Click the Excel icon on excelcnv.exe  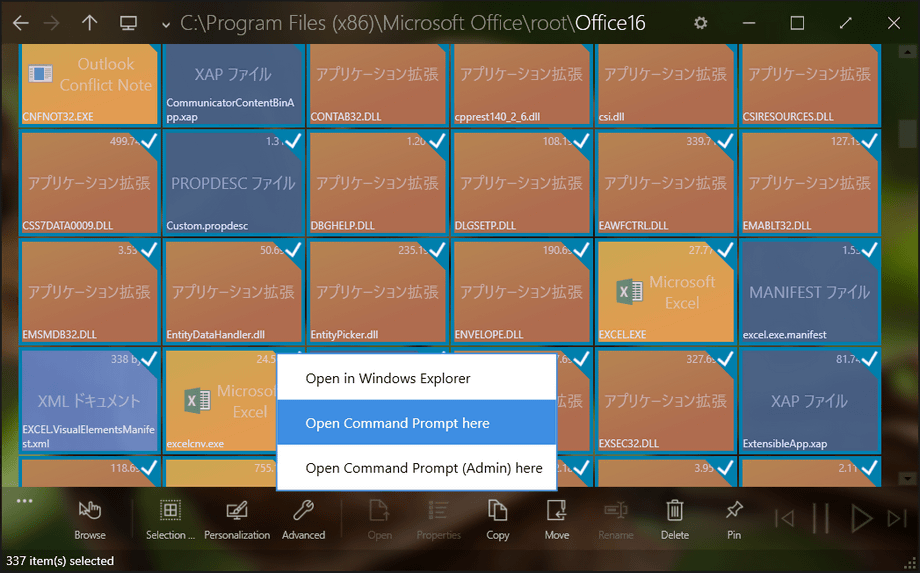point(198,401)
